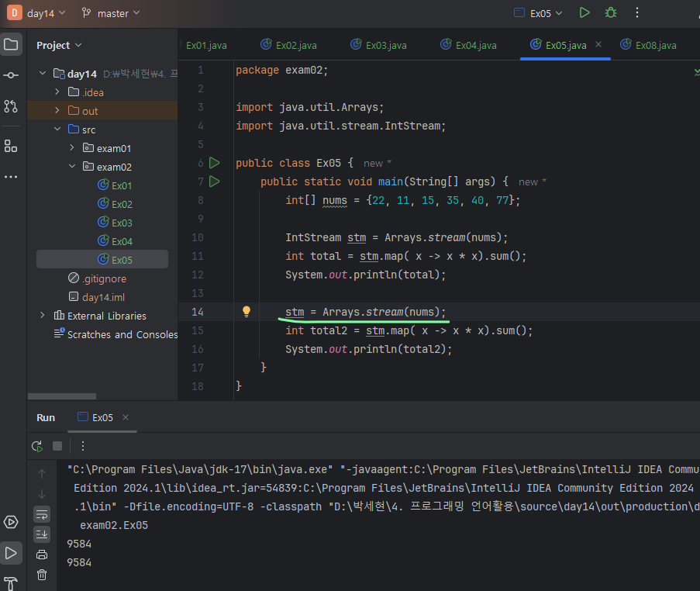Toggle soft-wrap in the Run console
The width and height of the screenshot is (700, 591).
pyautogui.click(x=42, y=513)
